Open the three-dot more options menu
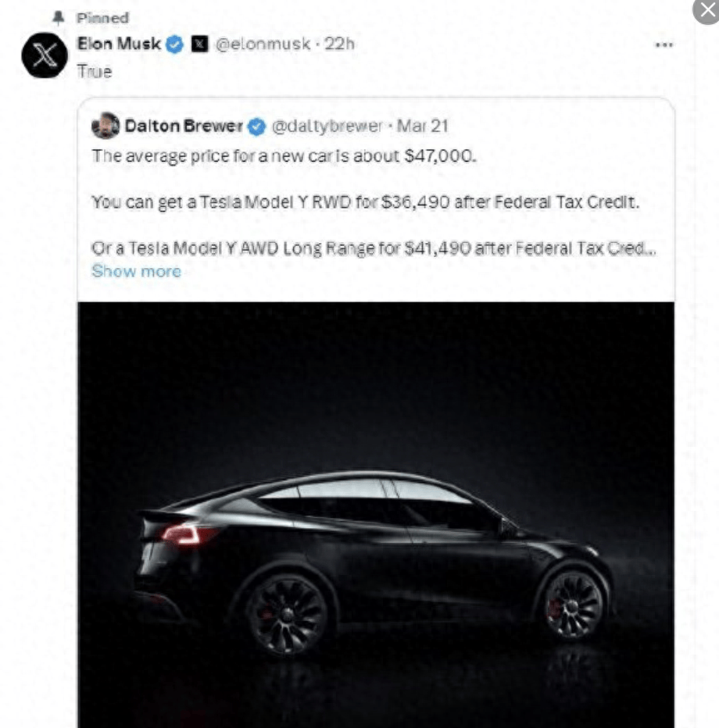 (664, 45)
